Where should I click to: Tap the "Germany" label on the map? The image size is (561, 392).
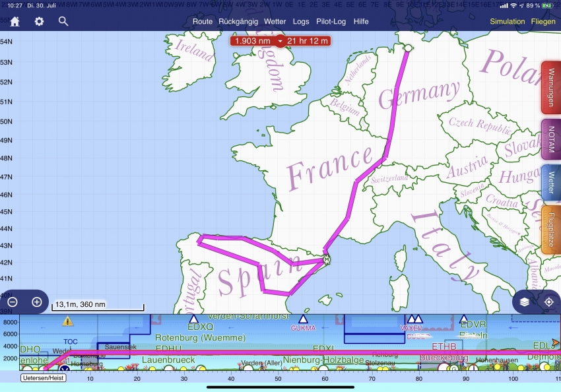click(x=419, y=95)
